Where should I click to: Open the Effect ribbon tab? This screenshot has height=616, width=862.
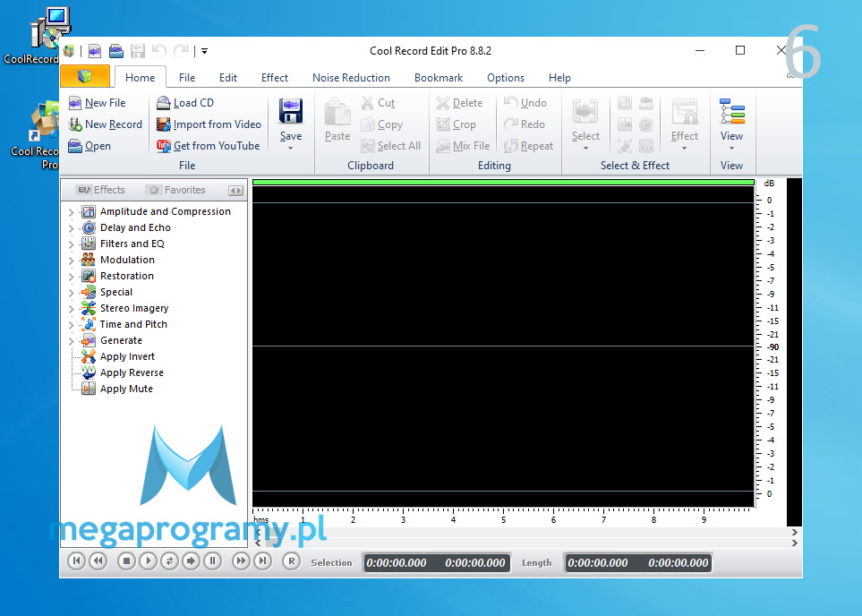coord(274,78)
